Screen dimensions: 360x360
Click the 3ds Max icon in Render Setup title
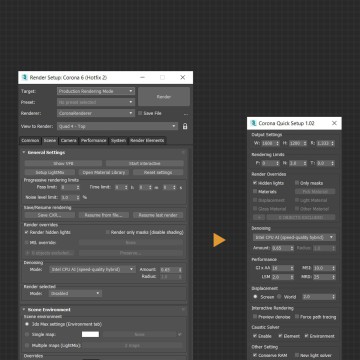pyautogui.click(x=24, y=77)
